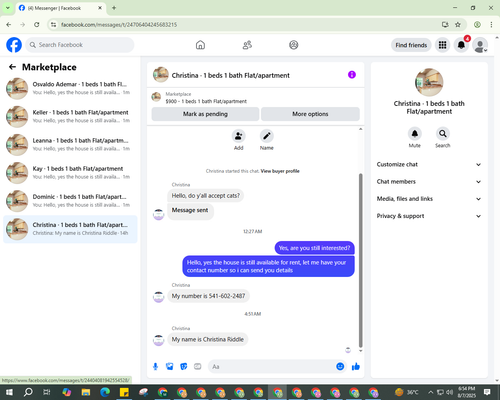Click the address bar URL
This screenshot has width=500, height=400.
click(119, 25)
